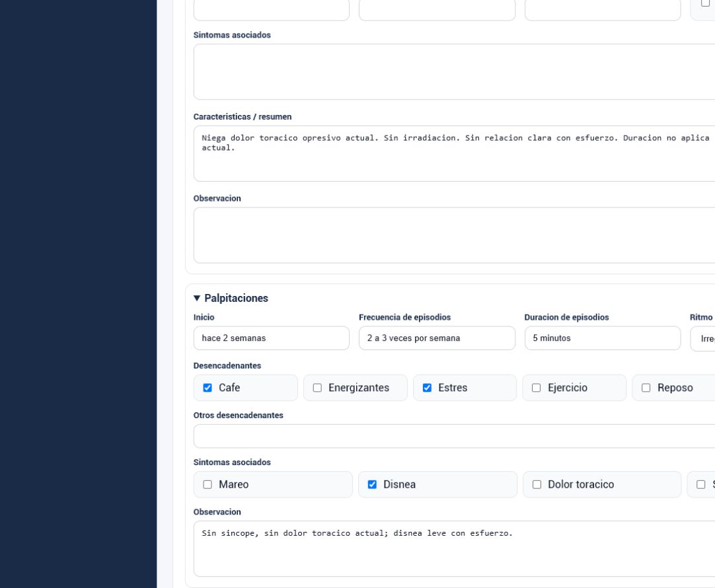Tick the Reposo checkbox
Screen dimensions: 715x588
[646, 388]
